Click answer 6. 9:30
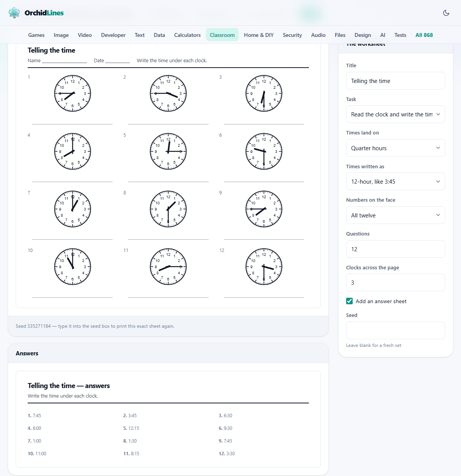 226,428
